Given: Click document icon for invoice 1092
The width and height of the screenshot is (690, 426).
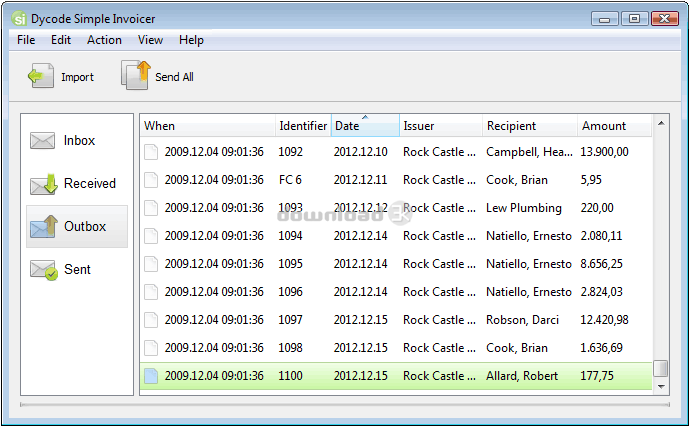Looking at the screenshot, I should [151, 152].
